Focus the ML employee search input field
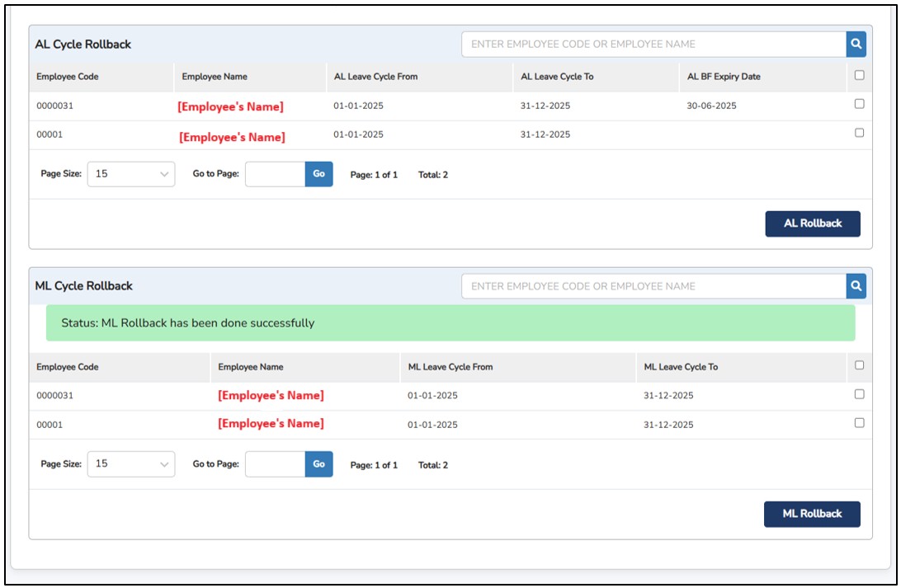Viewport: 901px width, 588px height. [x=653, y=286]
